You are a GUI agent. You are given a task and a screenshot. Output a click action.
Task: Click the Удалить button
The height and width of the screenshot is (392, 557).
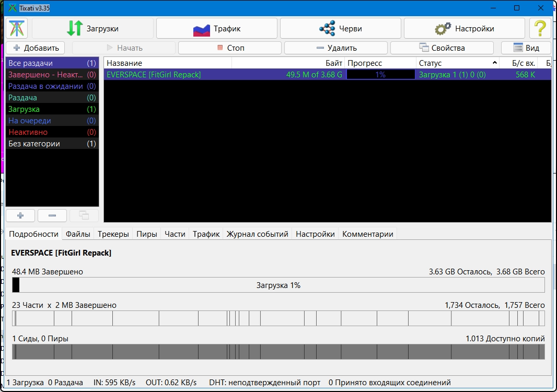(336, 48)
